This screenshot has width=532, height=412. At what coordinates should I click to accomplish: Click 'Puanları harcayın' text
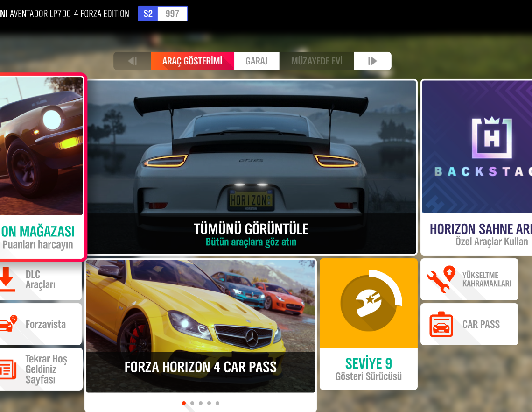click(38, 245)
